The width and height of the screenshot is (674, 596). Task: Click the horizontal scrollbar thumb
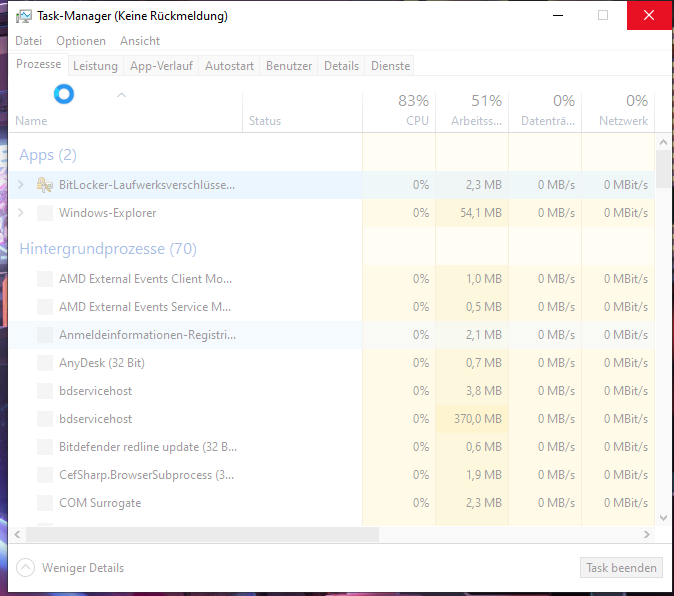click(x=200, y=535)
